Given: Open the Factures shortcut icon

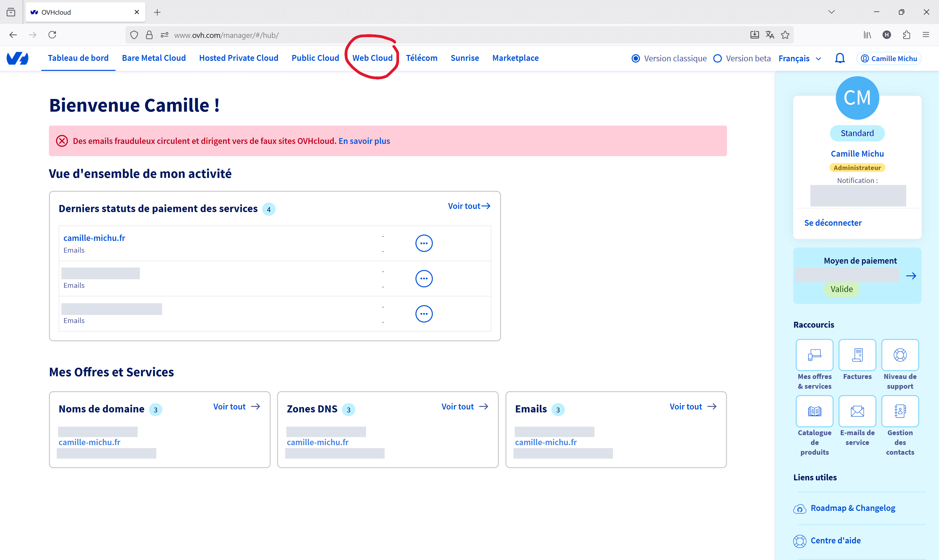Looking at the screenshot, I should (x=857, y=355).
